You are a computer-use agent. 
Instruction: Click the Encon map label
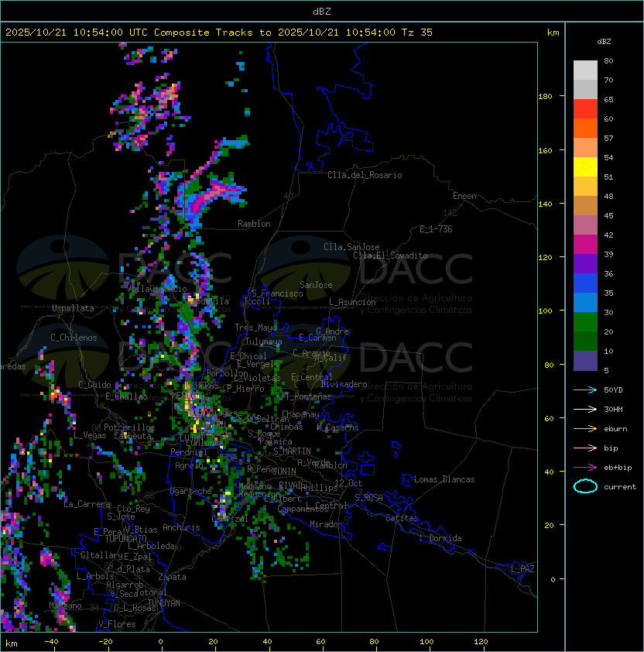464,196
